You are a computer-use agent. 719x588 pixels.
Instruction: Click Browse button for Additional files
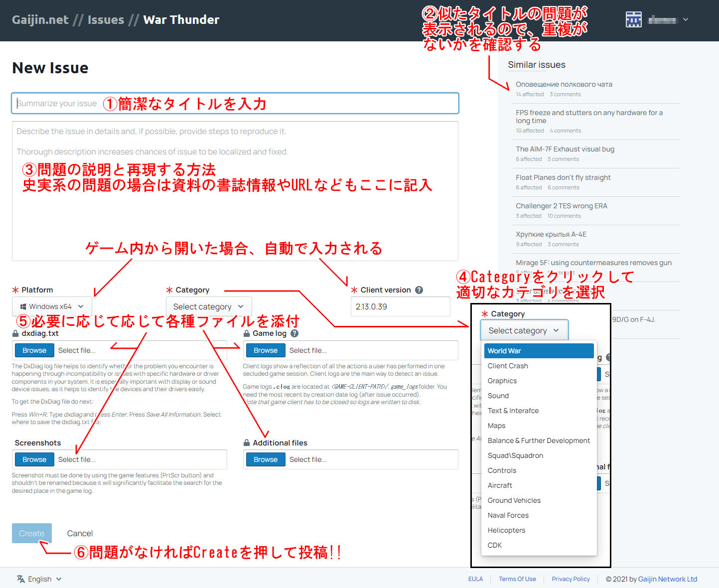coord(266,459)
